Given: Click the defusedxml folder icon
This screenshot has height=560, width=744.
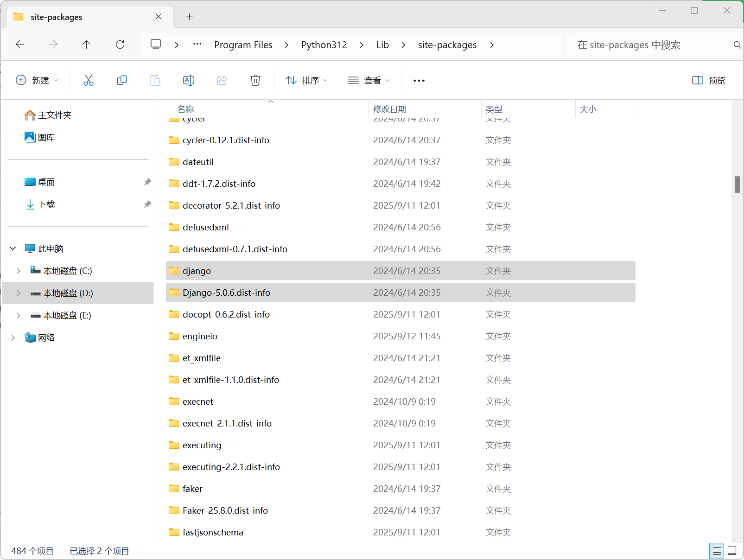Looking at the screenshot, I should [174, 227].
